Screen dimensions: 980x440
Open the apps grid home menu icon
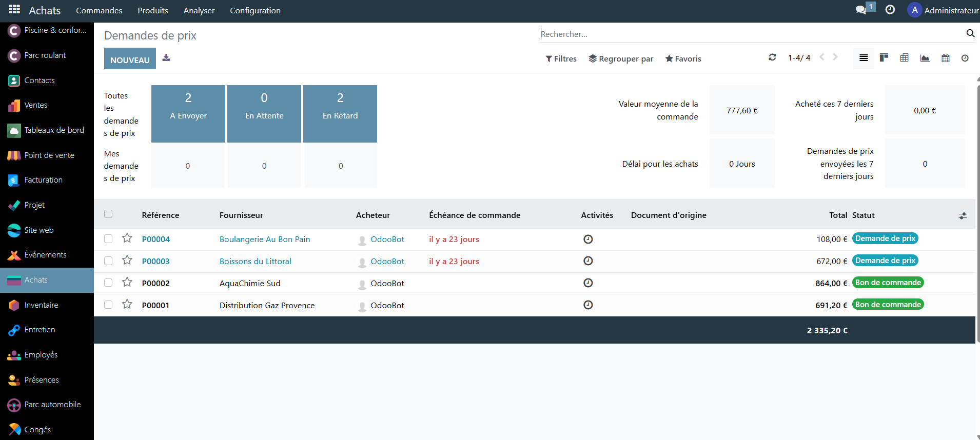click(x=14, y=10)
